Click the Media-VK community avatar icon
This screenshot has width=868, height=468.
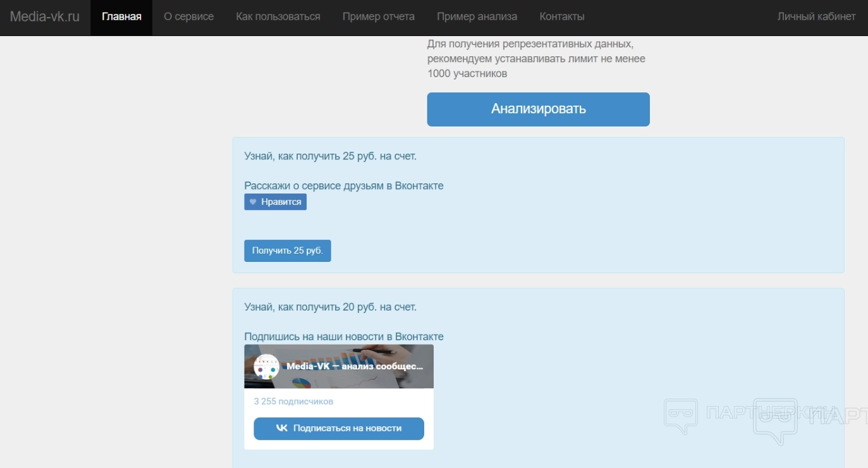267,366
